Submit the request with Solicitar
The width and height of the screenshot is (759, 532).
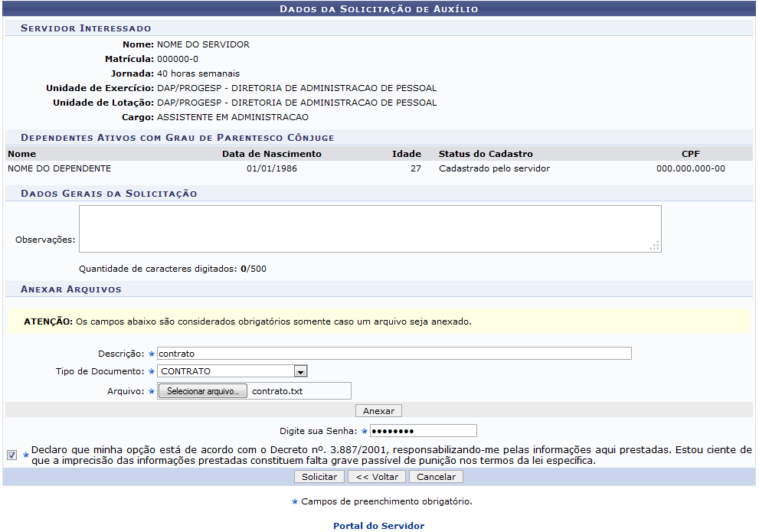pos(319,477)
